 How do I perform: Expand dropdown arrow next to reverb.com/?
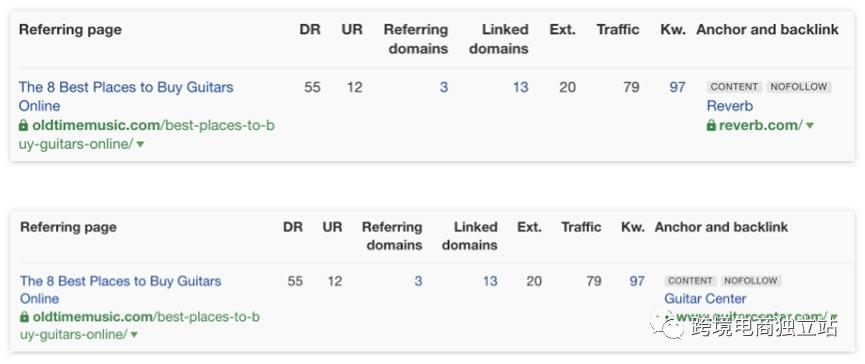[x=810, y=126]
